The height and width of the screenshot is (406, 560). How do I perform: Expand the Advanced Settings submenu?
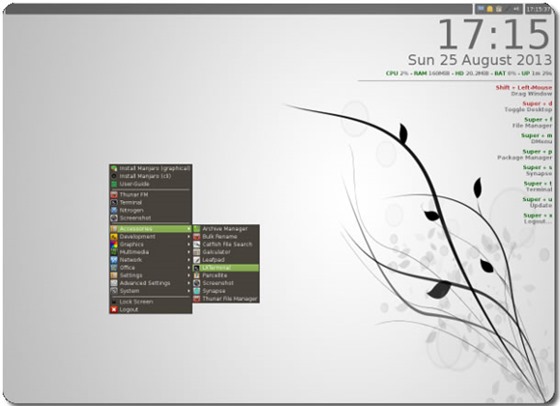click(x=150, y=283)
